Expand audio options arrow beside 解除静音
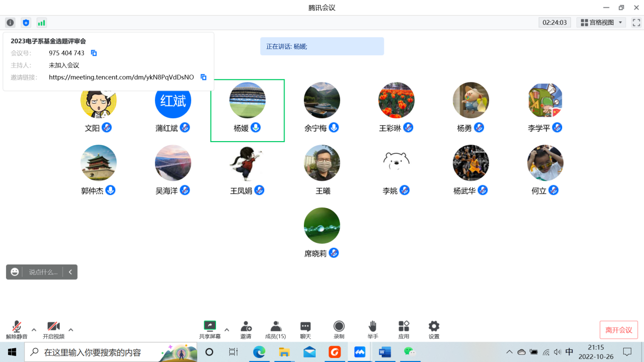644x362 pixels. pos(34,330)
